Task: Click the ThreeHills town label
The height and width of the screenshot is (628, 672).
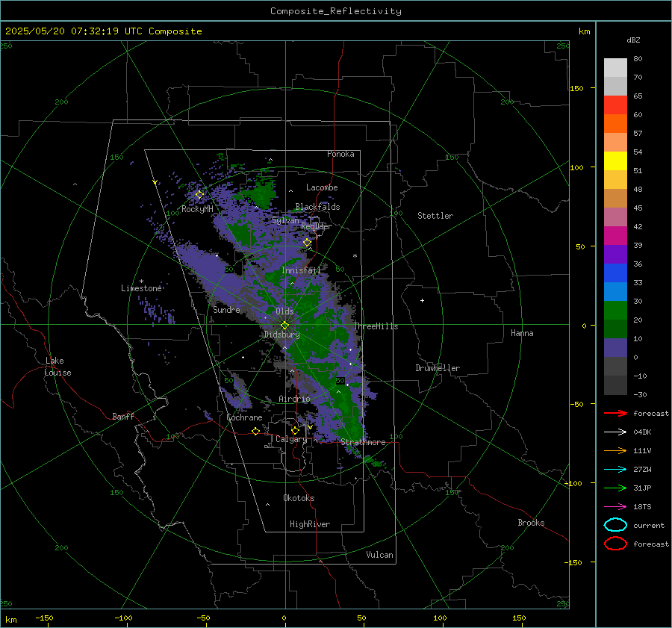Action: pyautogui.click(x=376, y=326)
